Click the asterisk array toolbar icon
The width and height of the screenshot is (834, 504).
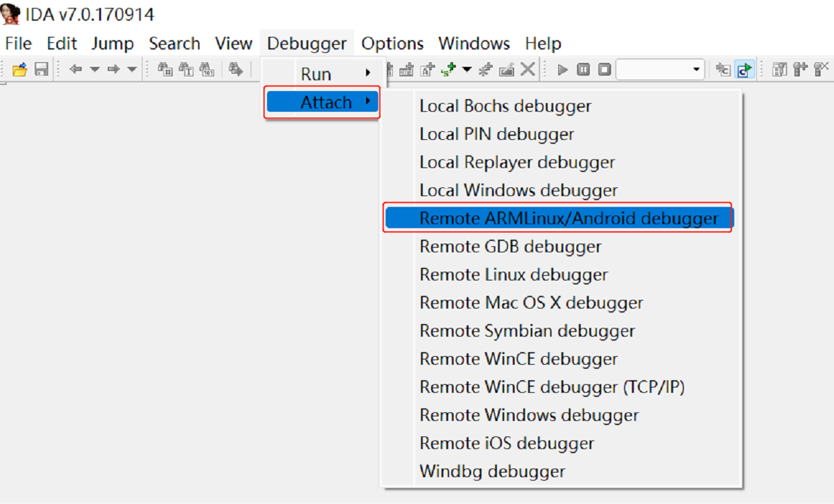[486, 70]
